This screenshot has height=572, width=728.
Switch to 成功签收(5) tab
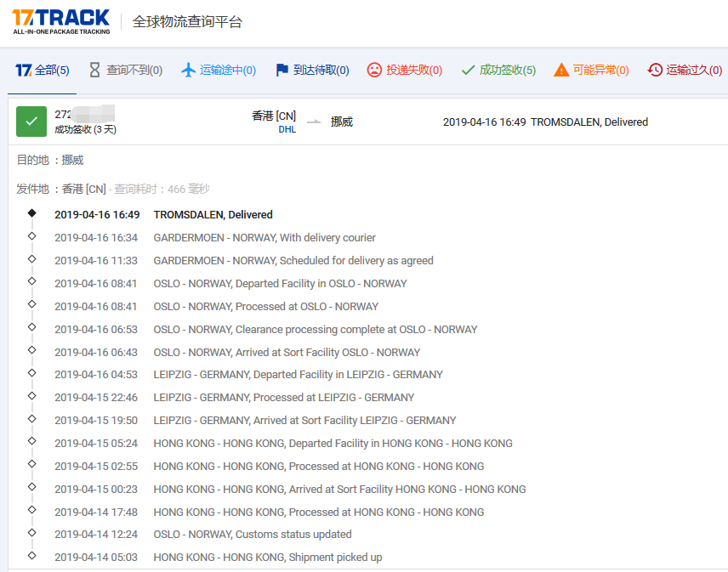coord(507,70)
